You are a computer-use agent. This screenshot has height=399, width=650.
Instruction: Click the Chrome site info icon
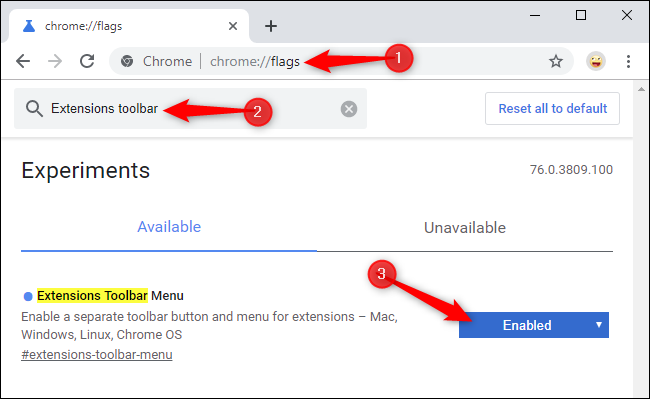(x=127, y=61)
